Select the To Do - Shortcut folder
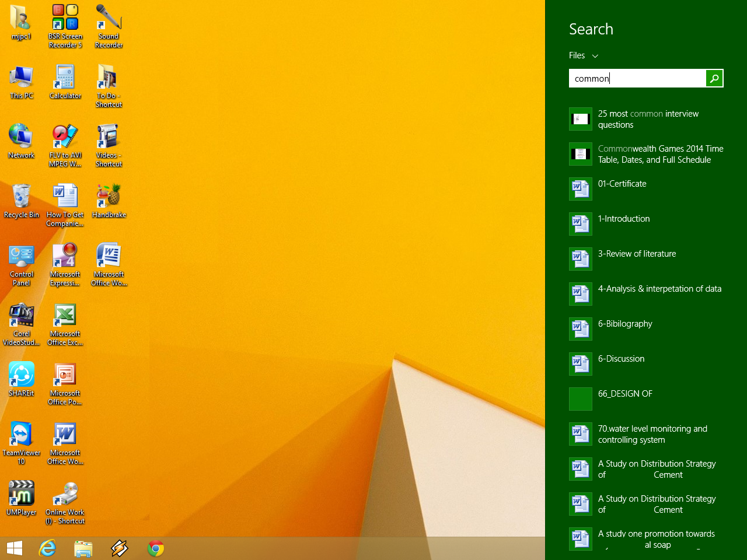This screenshot has width=747, height=560. pos(109,86)
